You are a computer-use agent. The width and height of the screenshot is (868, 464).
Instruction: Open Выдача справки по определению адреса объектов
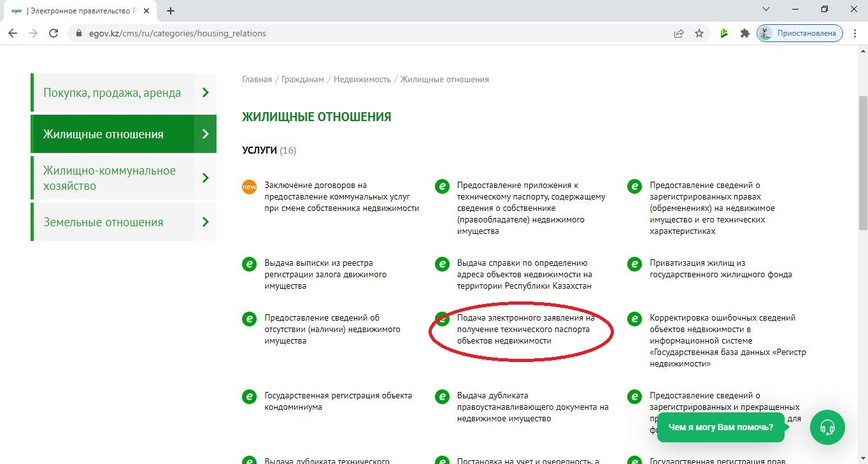[x=524, y=275]
